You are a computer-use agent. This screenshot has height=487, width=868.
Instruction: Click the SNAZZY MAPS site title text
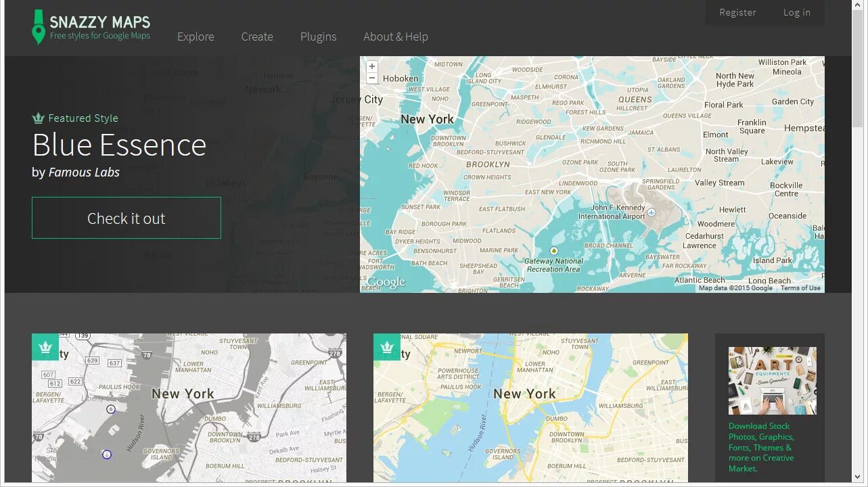point(100,22)
